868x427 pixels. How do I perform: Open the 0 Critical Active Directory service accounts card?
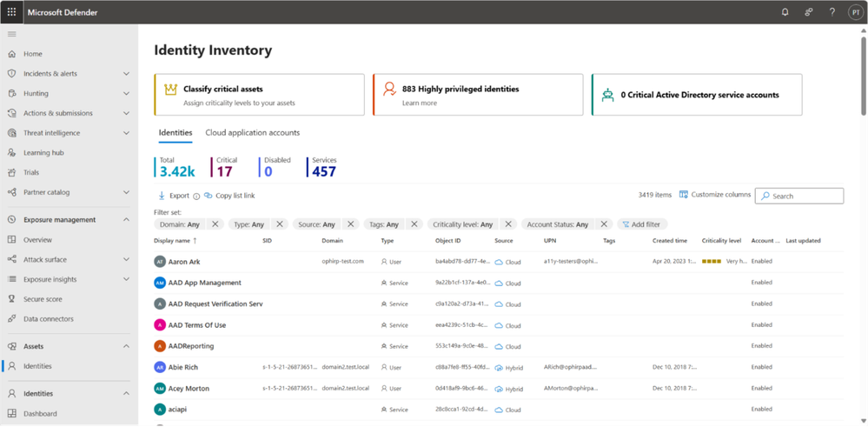point(696,95)
